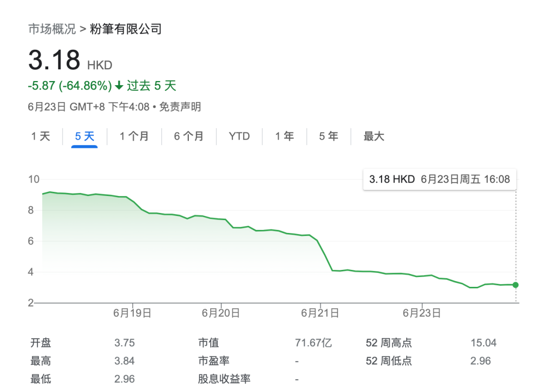Switch chart to 6 个月 range
The width and height of the screenshot is (554, 392).
[189, 136]
